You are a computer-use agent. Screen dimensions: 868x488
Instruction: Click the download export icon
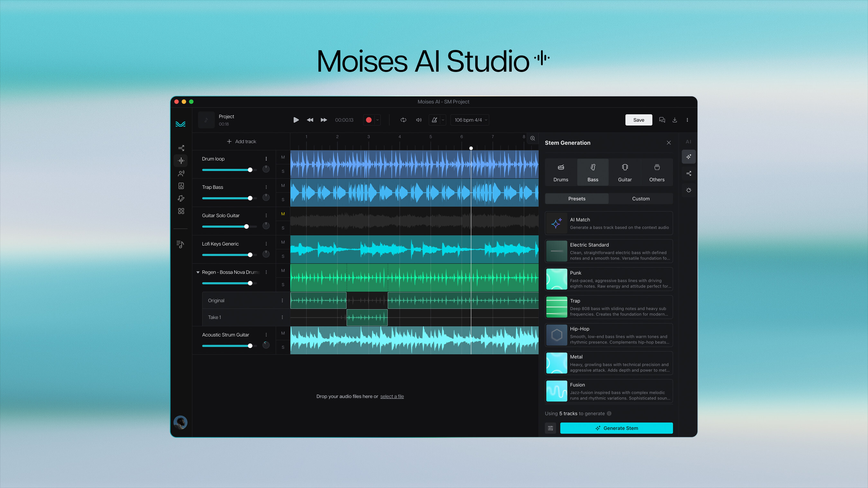(674, 120)
